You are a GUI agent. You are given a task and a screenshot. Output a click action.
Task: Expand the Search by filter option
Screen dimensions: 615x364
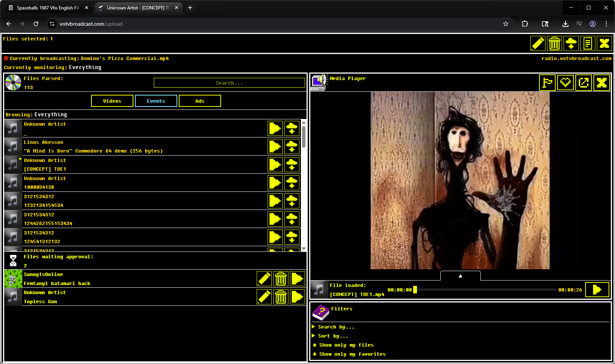coord(333,327)
